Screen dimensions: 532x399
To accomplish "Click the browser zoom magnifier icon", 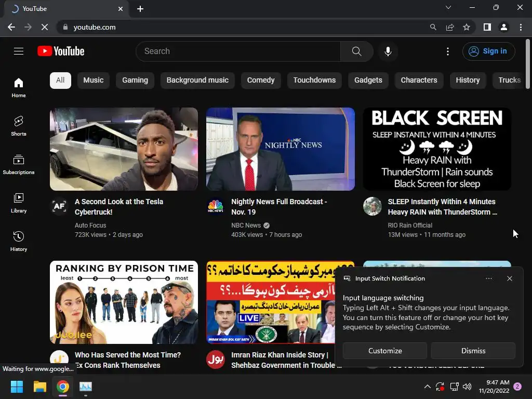I will tap(433, 27).
